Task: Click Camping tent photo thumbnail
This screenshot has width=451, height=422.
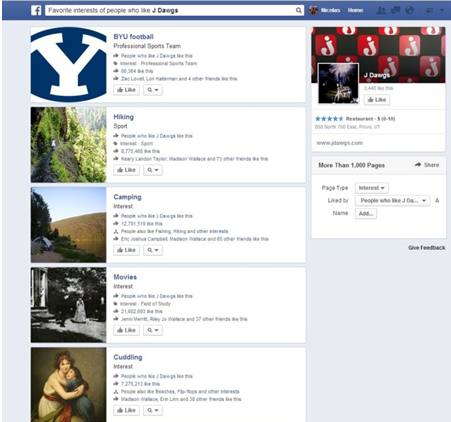Action: [68, 225]
